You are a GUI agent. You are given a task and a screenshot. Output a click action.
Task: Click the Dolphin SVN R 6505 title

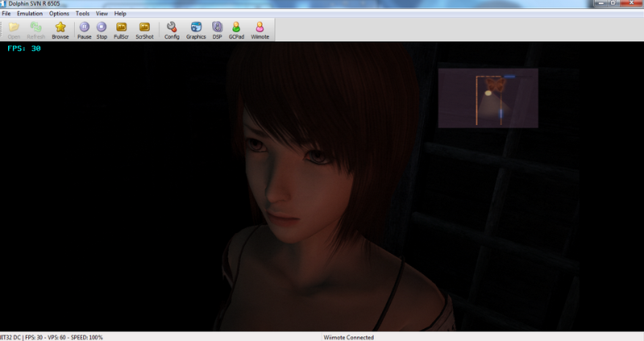coord(34,3)
